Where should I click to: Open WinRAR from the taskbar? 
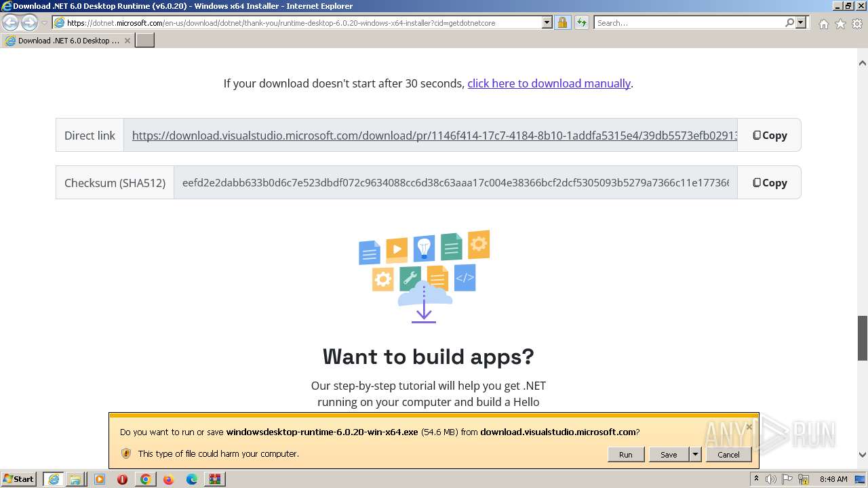coord(215,479)
